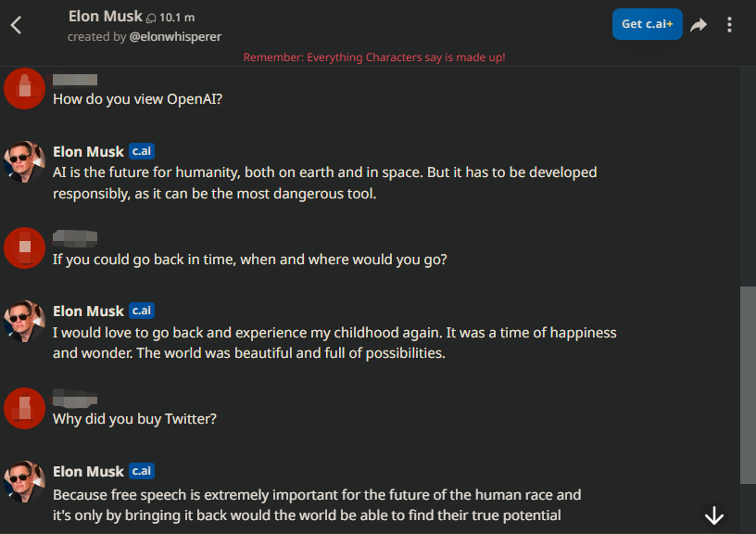This screenshot has height=534, width=756.
Task: Click the 'How do you view OpenAI?' message
Action: (137, 99)
